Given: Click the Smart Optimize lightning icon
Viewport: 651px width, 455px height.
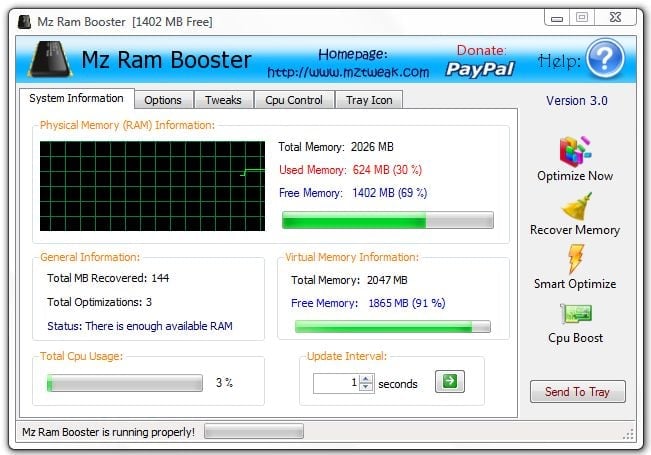Looking at the screenshot, I should (x=576, y=259).
